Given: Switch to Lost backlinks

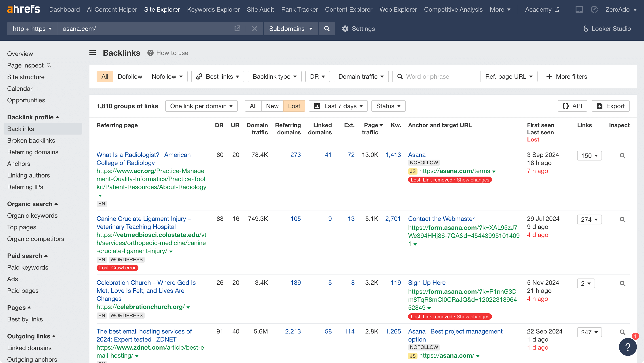Looking at the screenshot, I should pos(294,106).
